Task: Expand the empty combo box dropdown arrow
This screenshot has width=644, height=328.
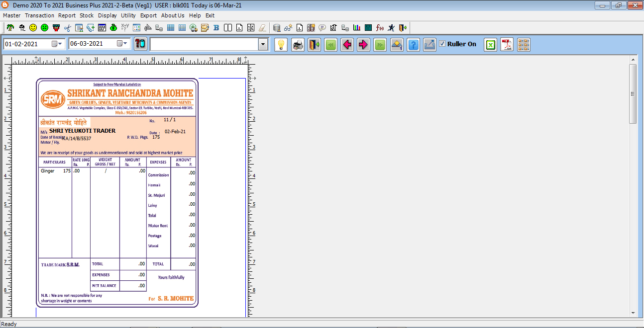Action: pyautogui.click(x=263, y=45)
